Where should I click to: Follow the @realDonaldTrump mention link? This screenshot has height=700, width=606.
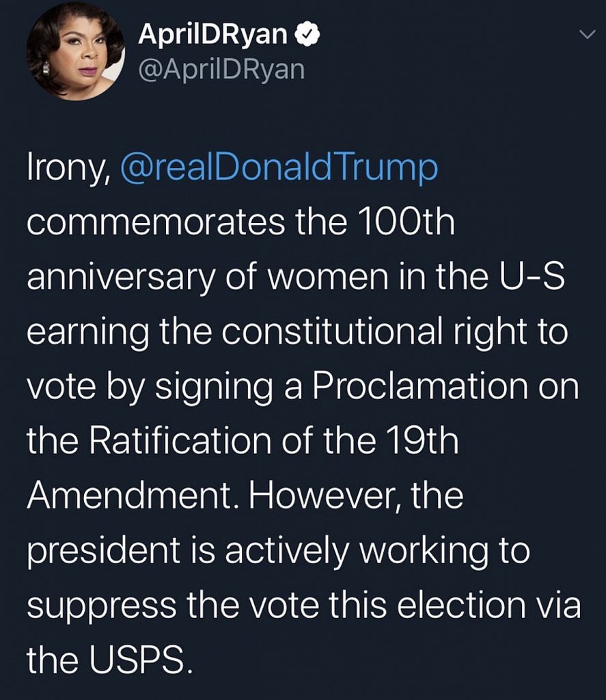coord(278,169)
